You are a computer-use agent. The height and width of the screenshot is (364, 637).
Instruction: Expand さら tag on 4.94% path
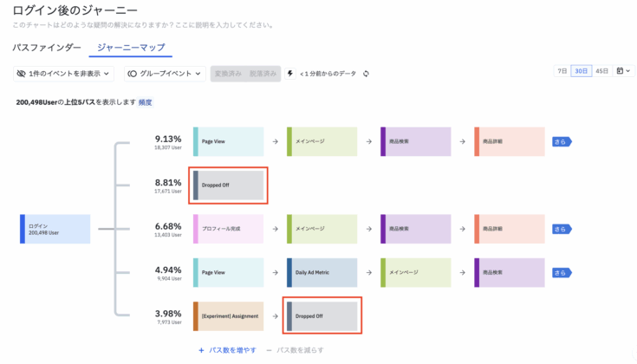tap(562, 273)
